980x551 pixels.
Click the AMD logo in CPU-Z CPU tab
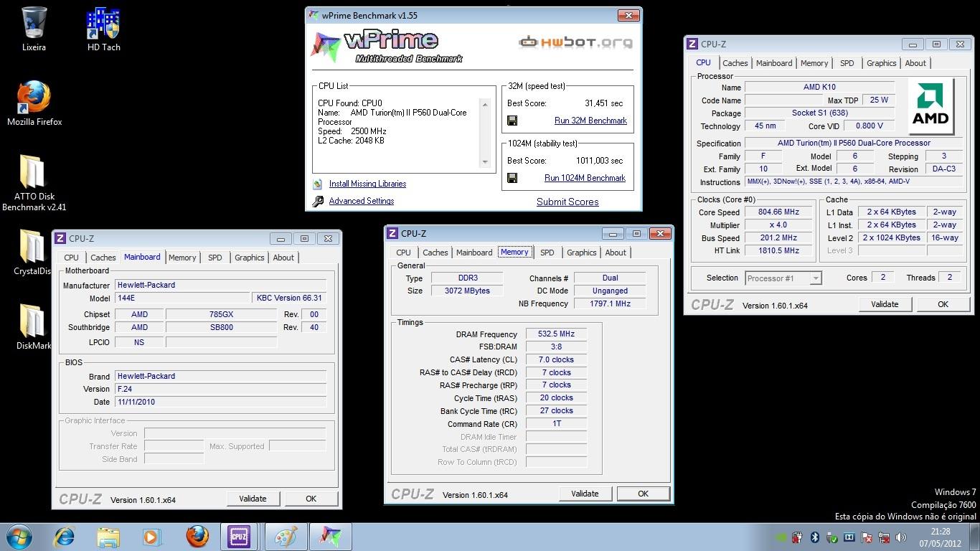click(930, 106)
